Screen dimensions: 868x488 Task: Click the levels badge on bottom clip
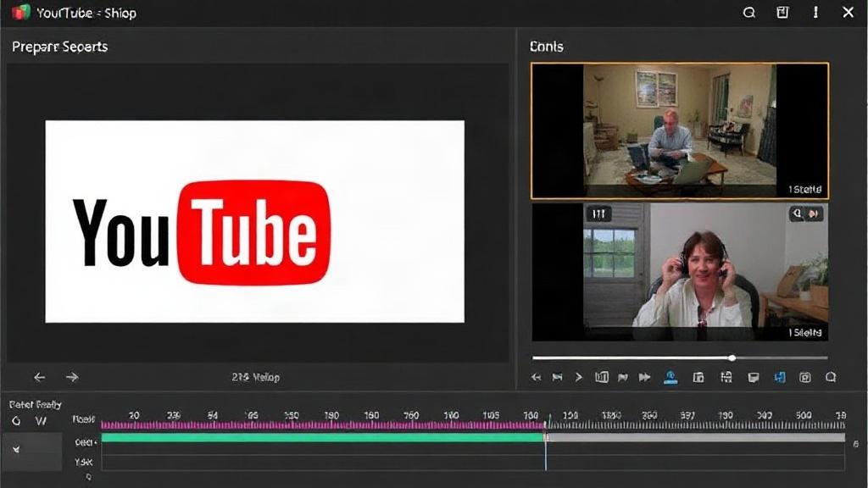(599, 213)
